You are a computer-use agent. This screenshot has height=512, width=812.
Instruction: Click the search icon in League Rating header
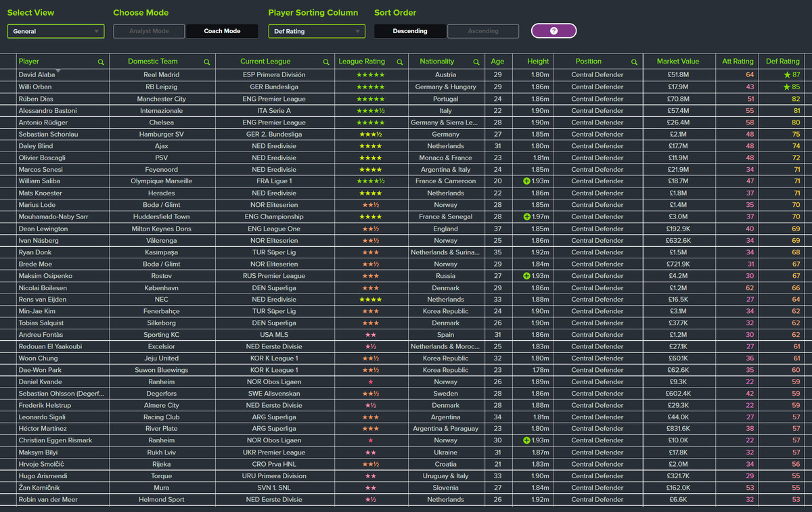(399, 62)
